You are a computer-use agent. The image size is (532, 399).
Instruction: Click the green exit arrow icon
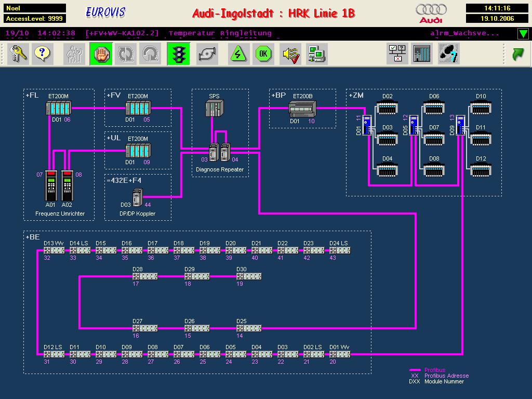click(518, 54)
